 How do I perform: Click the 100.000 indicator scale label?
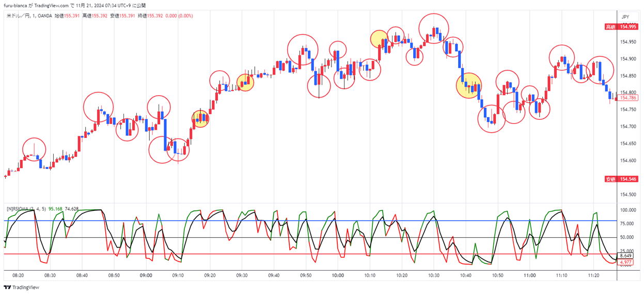tap(628, 210)
